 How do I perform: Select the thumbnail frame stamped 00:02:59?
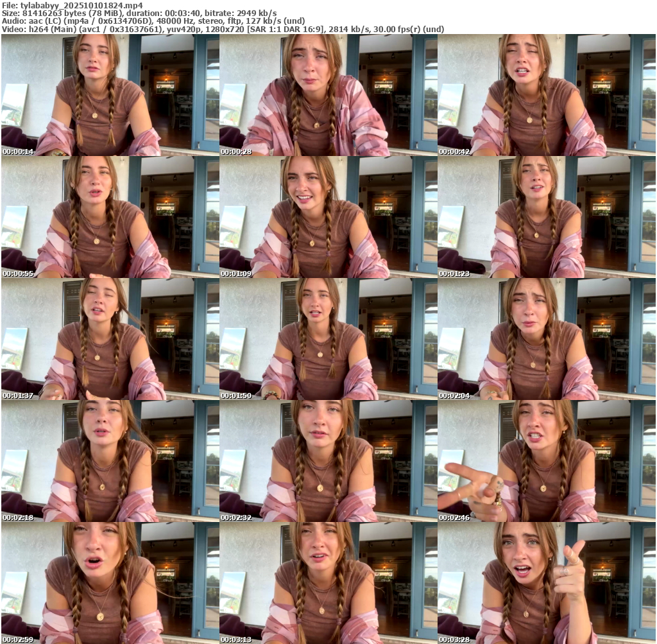(x=110, y=583)
